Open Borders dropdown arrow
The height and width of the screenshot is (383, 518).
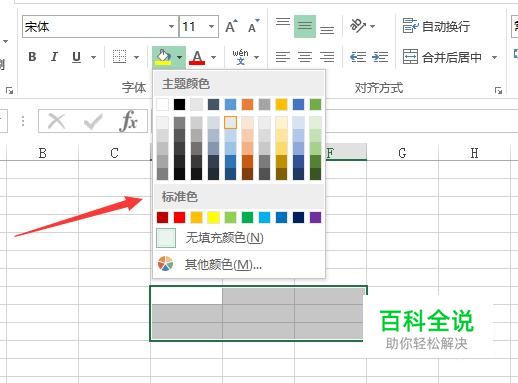tap(136, 57)
